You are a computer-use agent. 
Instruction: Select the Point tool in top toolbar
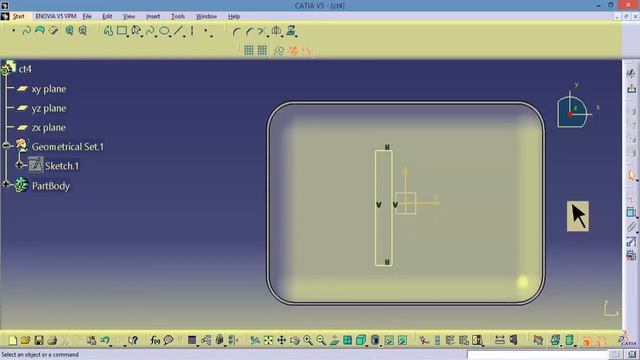tap(13, 31)
